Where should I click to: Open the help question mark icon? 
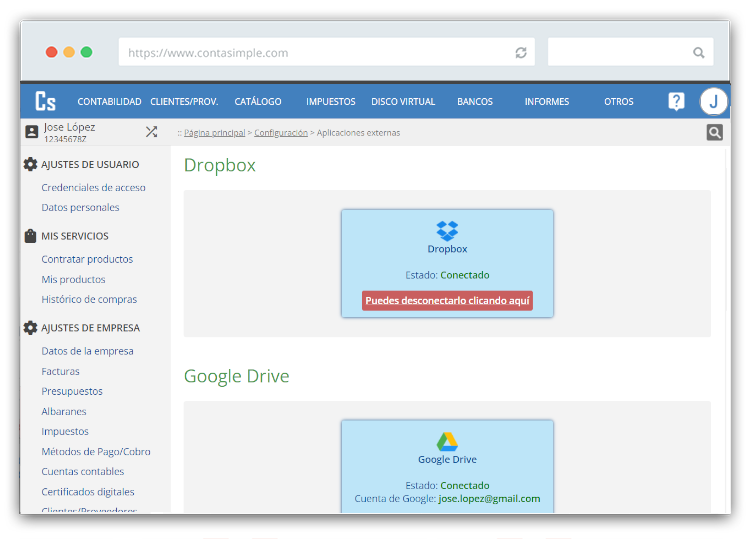click(677, 101)
